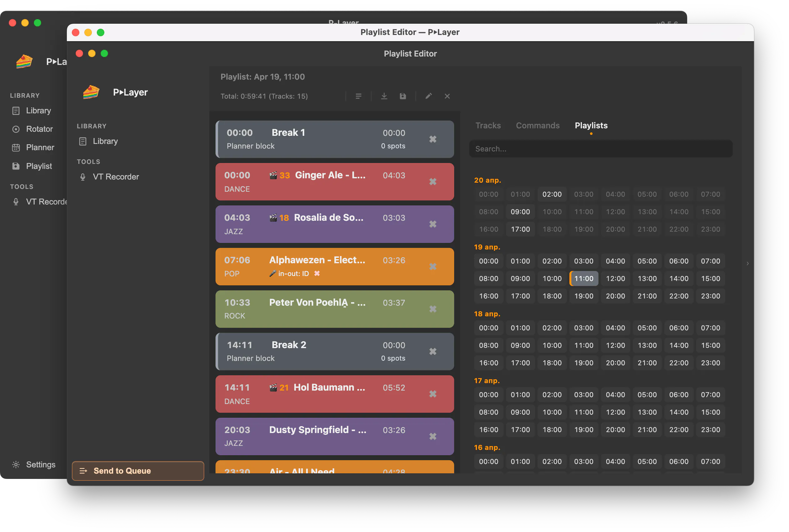Select the highlighted 11:00 slot on 19 апр.
This screenshot has height=532, width=789.
point(583,278)
